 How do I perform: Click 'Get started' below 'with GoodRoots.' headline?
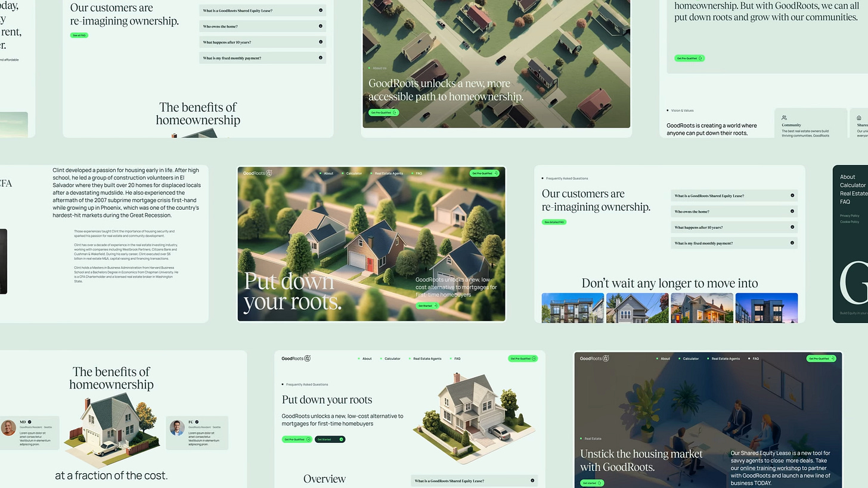point(592,483)
